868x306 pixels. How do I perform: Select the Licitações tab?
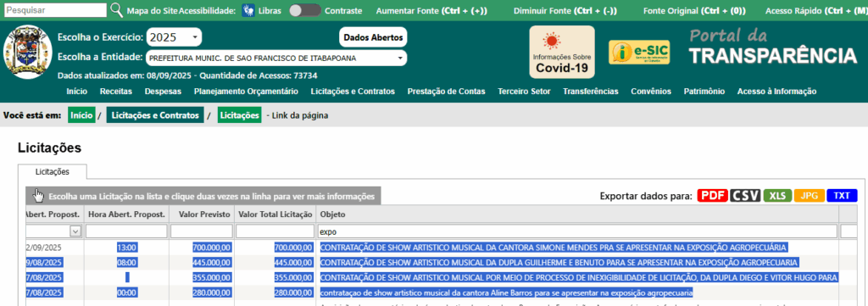(x=52, y=171)
